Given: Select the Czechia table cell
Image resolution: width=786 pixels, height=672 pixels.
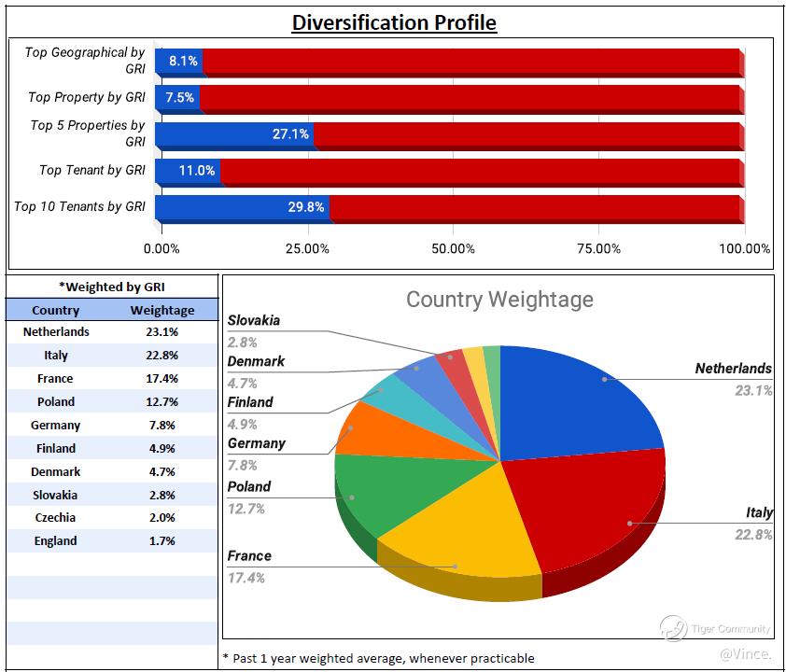Looking at the screenshot, I should coord(55,518).
